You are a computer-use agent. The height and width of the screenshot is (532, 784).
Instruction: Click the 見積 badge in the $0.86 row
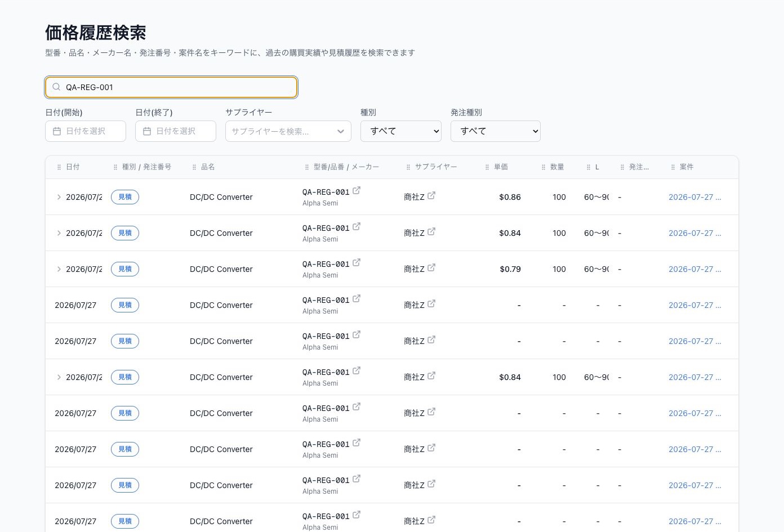tap(125, 197)
